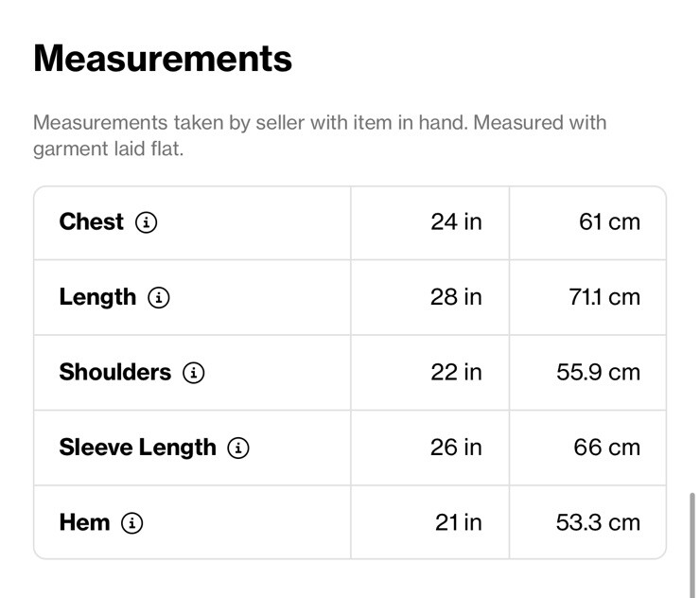Open the Hem measurement info icon
Viewport: 700px width, 598px height.
132,522
